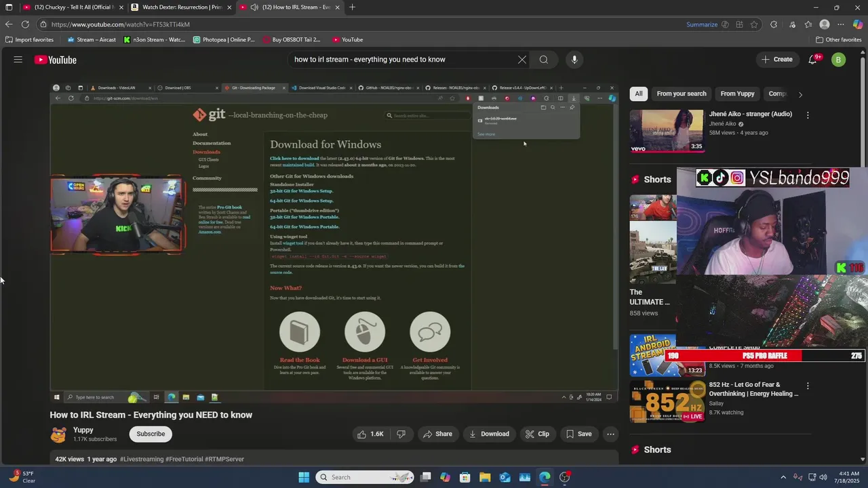Open Buy OBSBOT Tail 2 bookmark
Viewport: 868px width, 488px height.
292,40
